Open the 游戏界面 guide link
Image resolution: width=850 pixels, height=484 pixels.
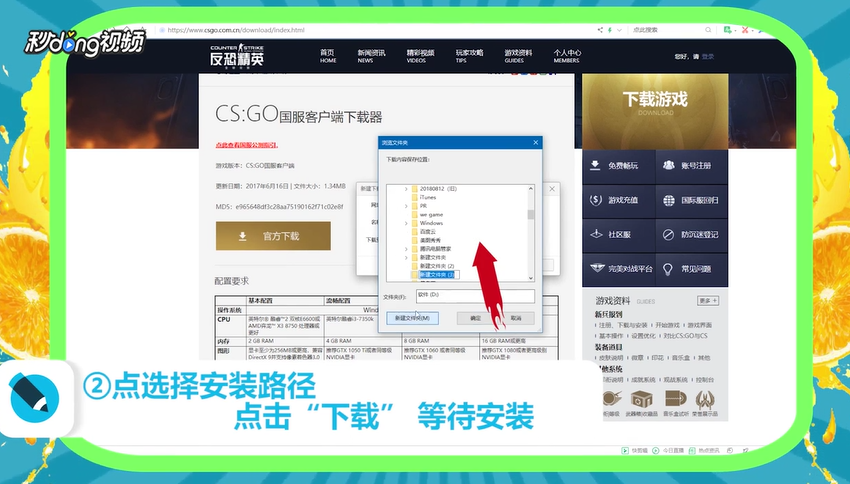[x=700, y=325]
